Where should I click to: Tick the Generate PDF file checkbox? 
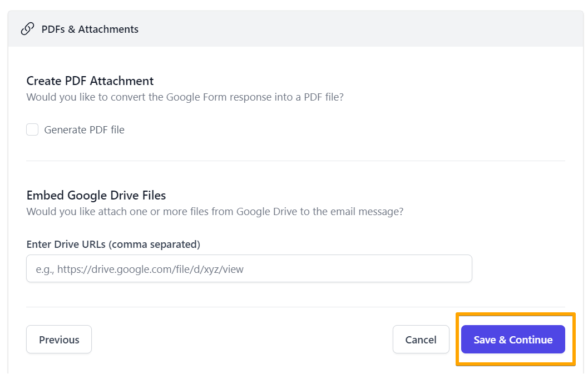(x=32, y=129)
